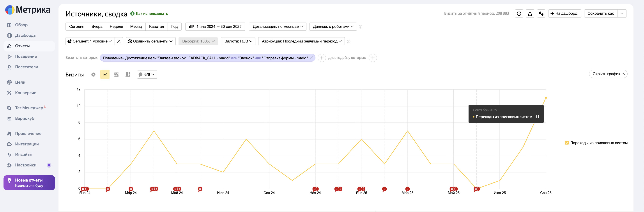Select the Месяц period tab
644x212 pixels.
coord(136,26)
